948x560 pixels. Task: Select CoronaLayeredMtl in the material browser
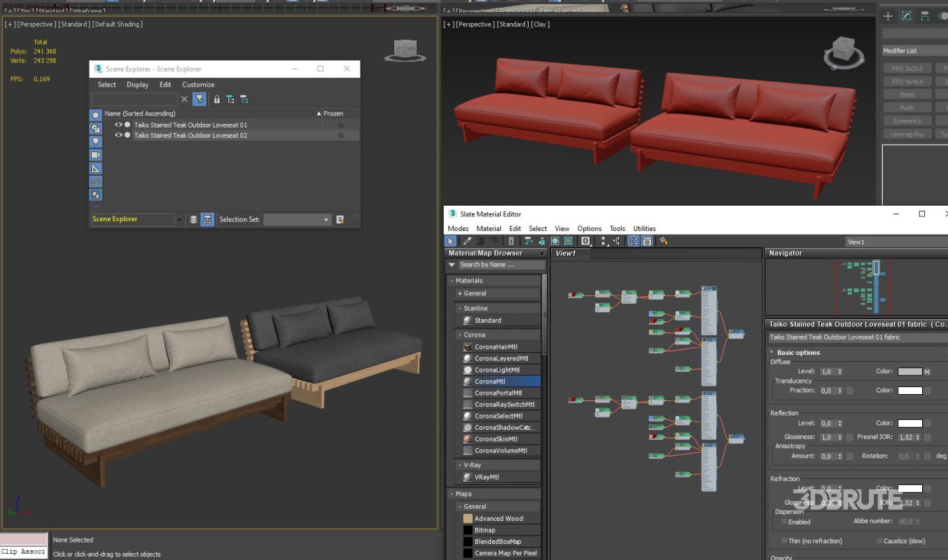point(501,358)
